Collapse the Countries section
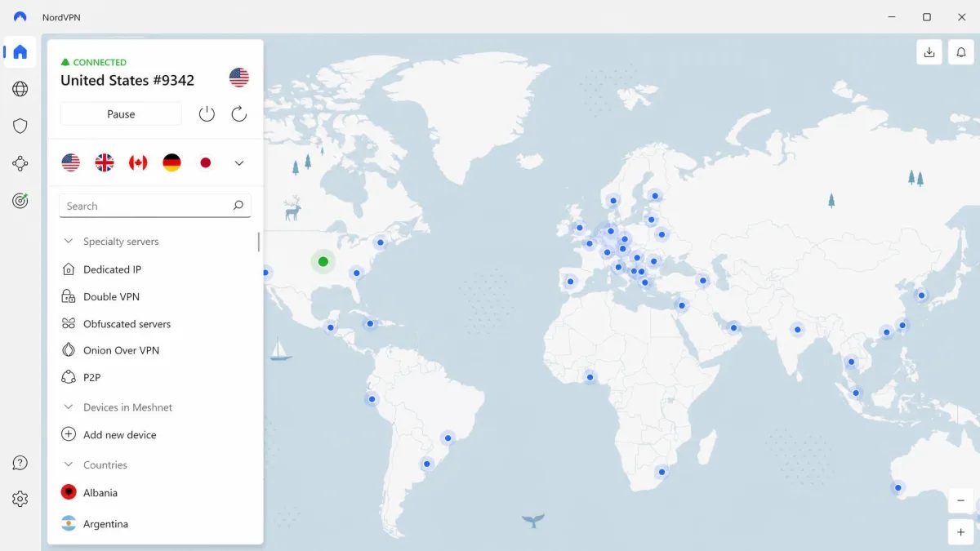Viewport: 980px width, 551px height. (69, 465)
